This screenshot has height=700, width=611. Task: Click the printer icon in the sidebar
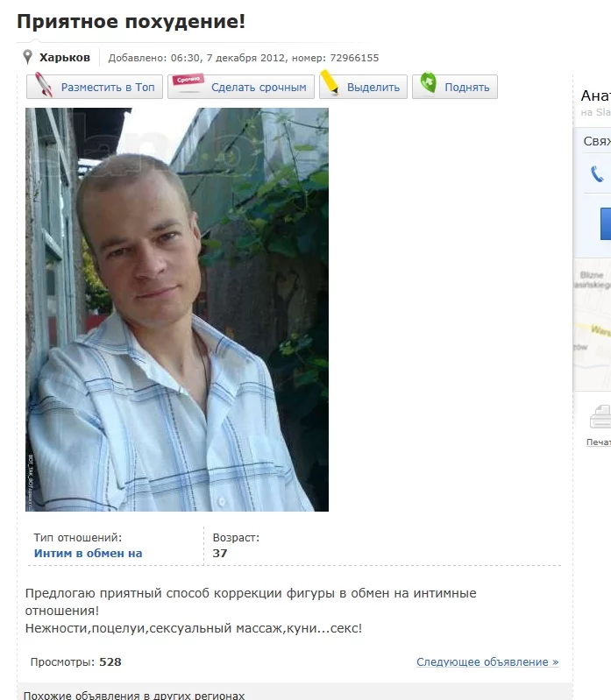pos(600,416)
